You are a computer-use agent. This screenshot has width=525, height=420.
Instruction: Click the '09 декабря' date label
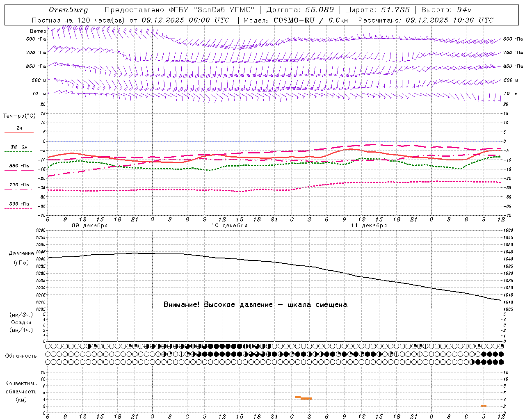pyautogui.click(x=90, y=226)
